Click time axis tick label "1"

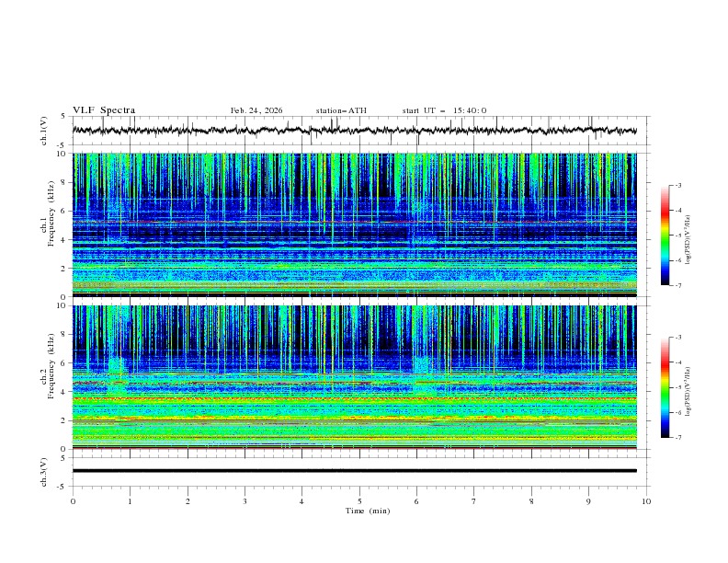pos(131,501)
